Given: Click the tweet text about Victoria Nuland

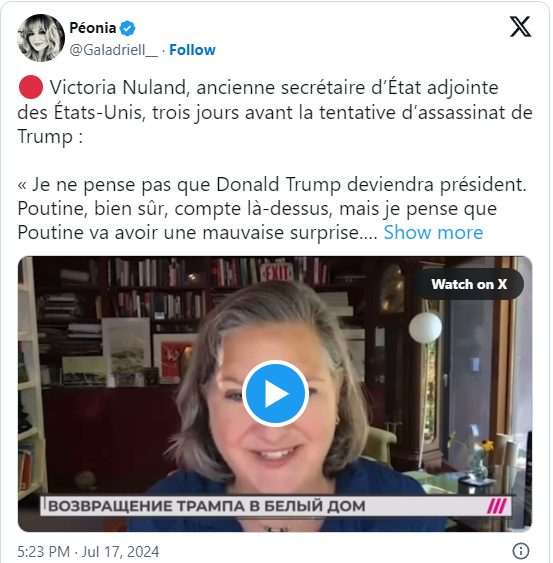Looking at the screenshot, I should [x=275, y=112].
